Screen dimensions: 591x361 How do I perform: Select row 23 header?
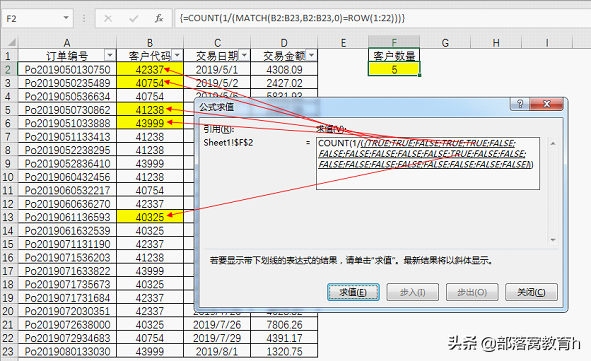click(x=8, y=352)
